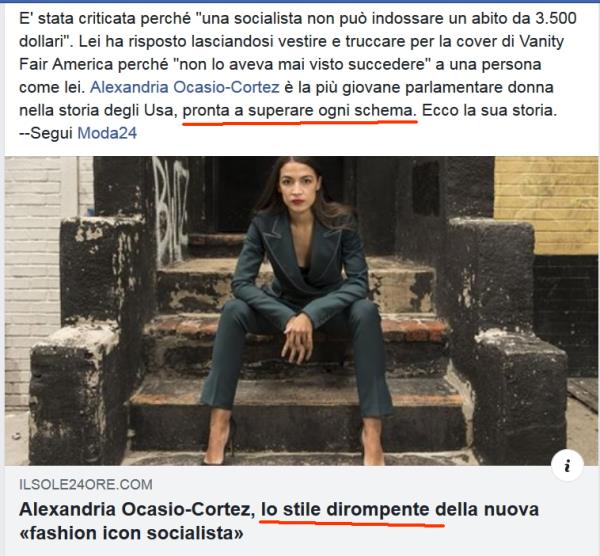Viewport: 600px width, 556px height.
Task: Open the headline "Alexandria Ocasio-Cortez, lo stile dirompente"
Action: coord(279,521)
